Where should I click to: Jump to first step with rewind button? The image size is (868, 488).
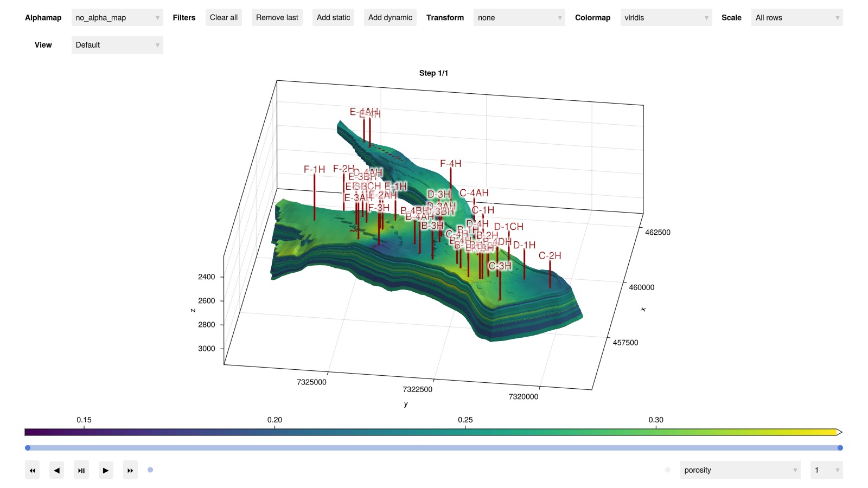[33, 470]
